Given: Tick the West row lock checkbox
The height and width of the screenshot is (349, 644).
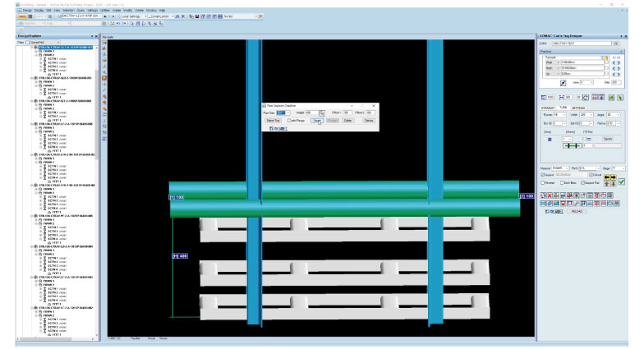Looking at the screenshot, I should [x=606, y=62].
